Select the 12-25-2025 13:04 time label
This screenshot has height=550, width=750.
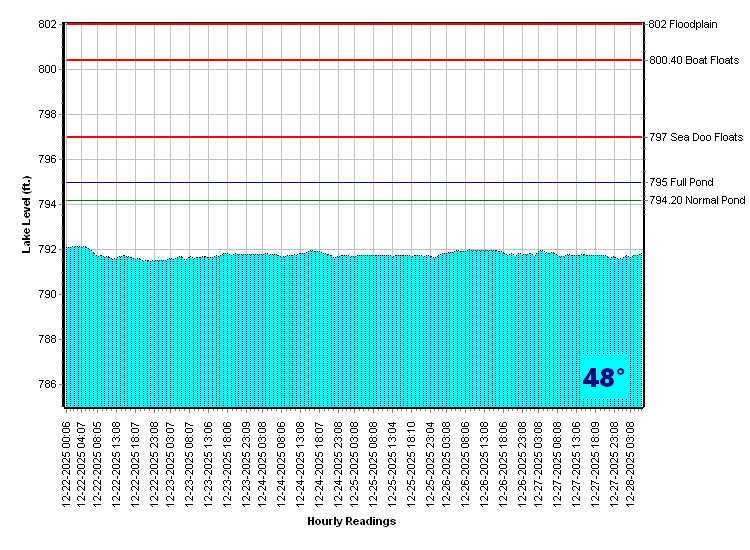(x=393, y=462)
